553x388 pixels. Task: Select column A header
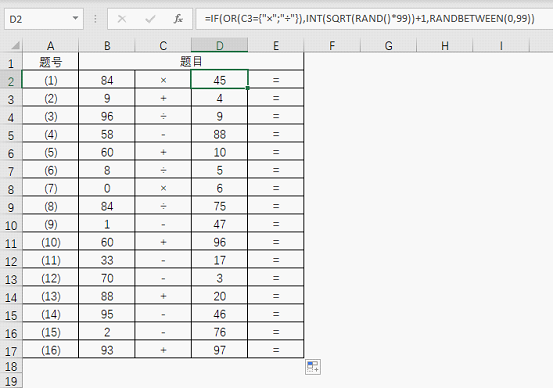pos(50,46)
